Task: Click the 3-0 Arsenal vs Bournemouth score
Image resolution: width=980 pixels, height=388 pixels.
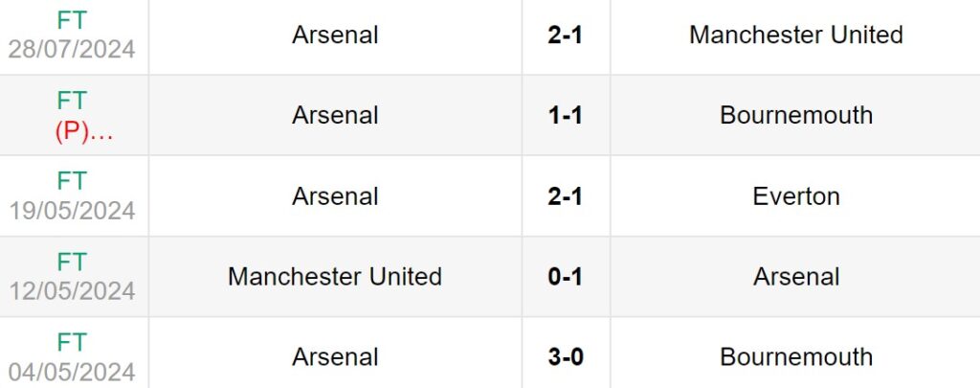Action: 565,357
